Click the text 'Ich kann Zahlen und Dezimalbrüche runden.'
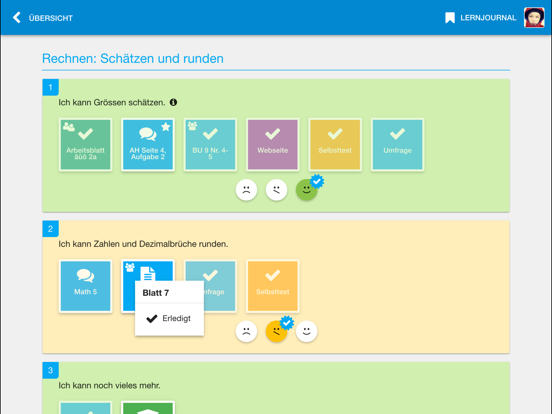This screenshot has height=414, width=552. pyautogui.click(x=143, y=244)
